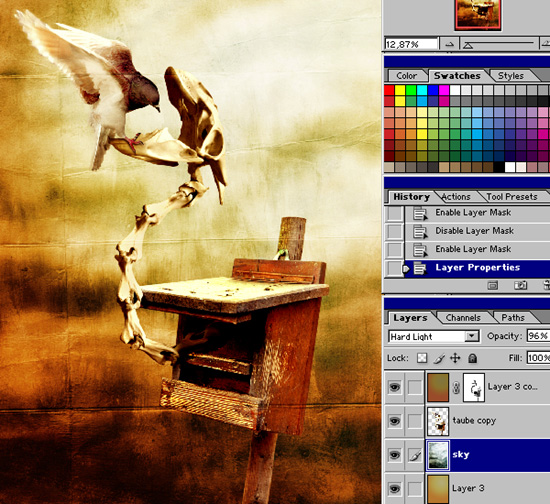Click the Fill 100% field
The width and height of the screenshot is (550, 504).
(x=538, y=358)
